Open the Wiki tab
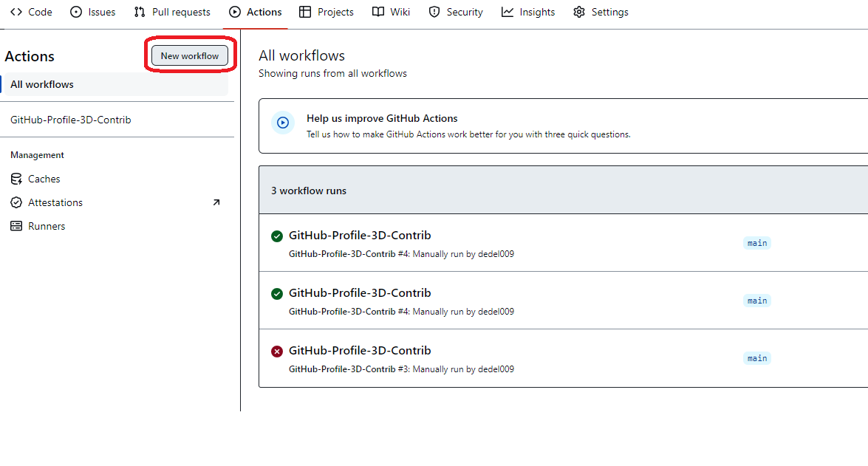Screen dimensions: 868x466 tap(392, 12)
